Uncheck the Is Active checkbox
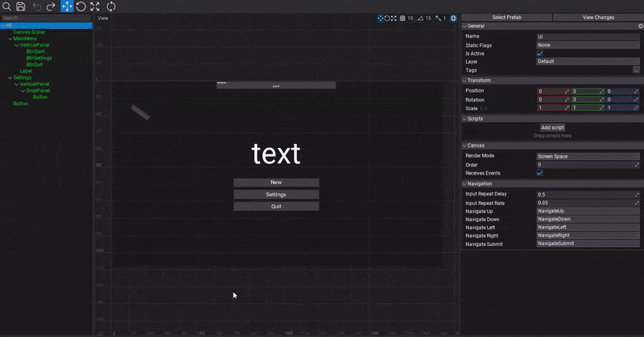 (x=540, y=53)
